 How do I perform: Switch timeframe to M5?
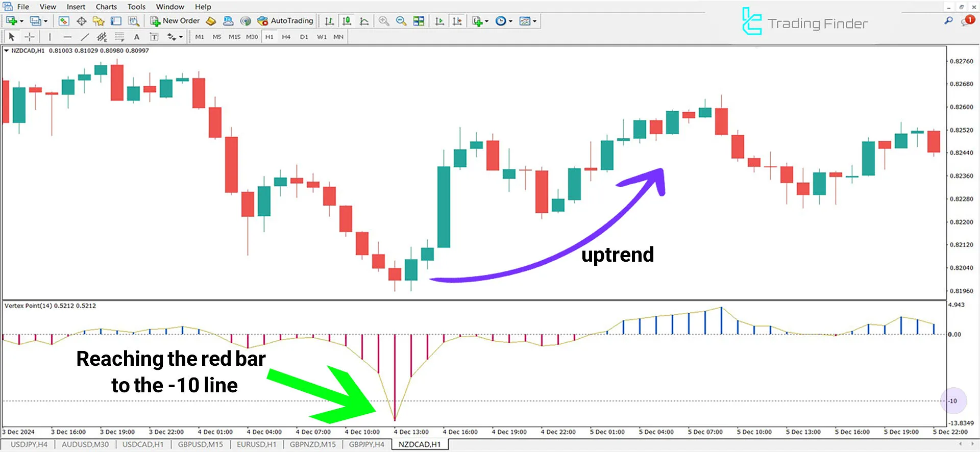217,37
